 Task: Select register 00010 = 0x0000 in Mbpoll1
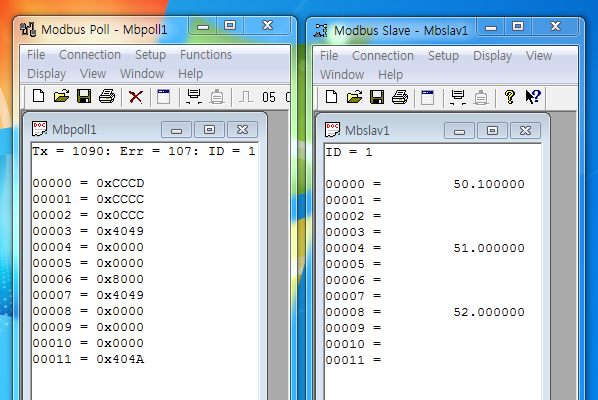coord(88,343)
